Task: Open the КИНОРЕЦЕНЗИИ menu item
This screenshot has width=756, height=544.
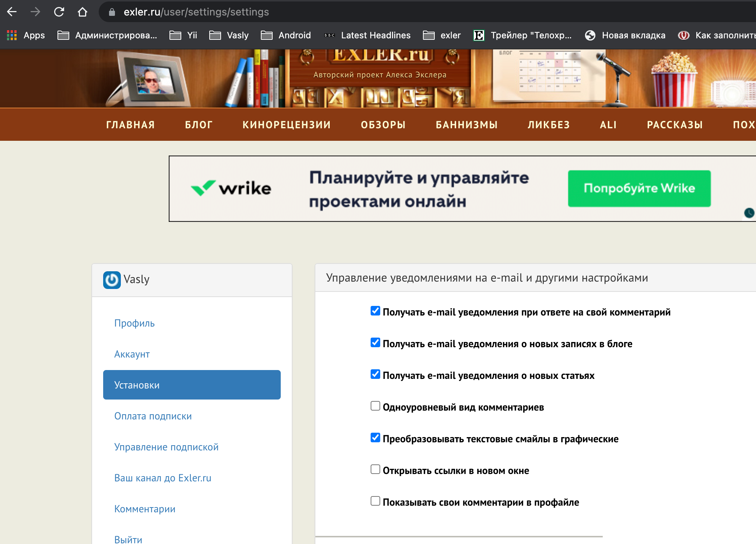Action: click(286, 125)
